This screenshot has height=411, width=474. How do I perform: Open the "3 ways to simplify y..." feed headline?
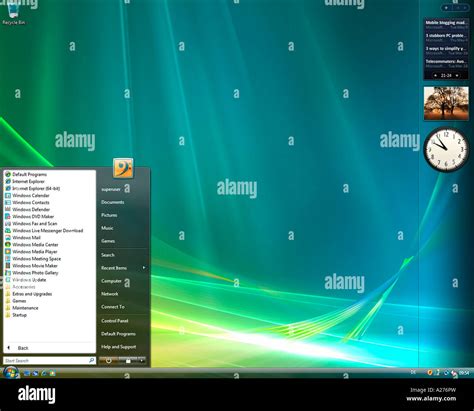pos(446,48)
